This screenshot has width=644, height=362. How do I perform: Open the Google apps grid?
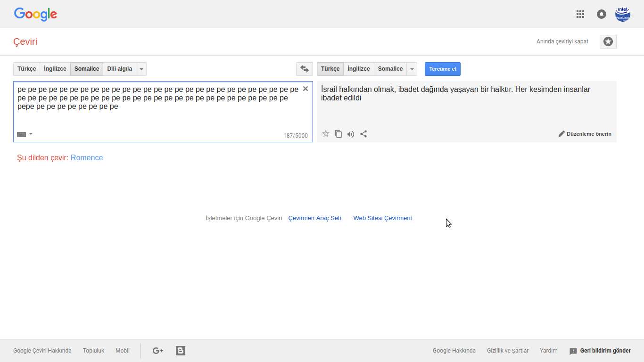pyautogui.click(x=580, y=14)
